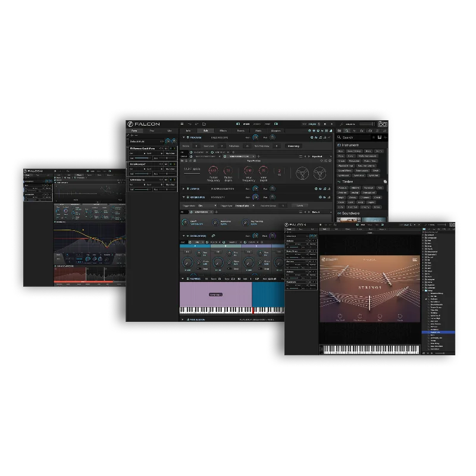Screen dimensions: 476x476
Task: Click the button right of Exclusive Group
Action: click(300, 206)
